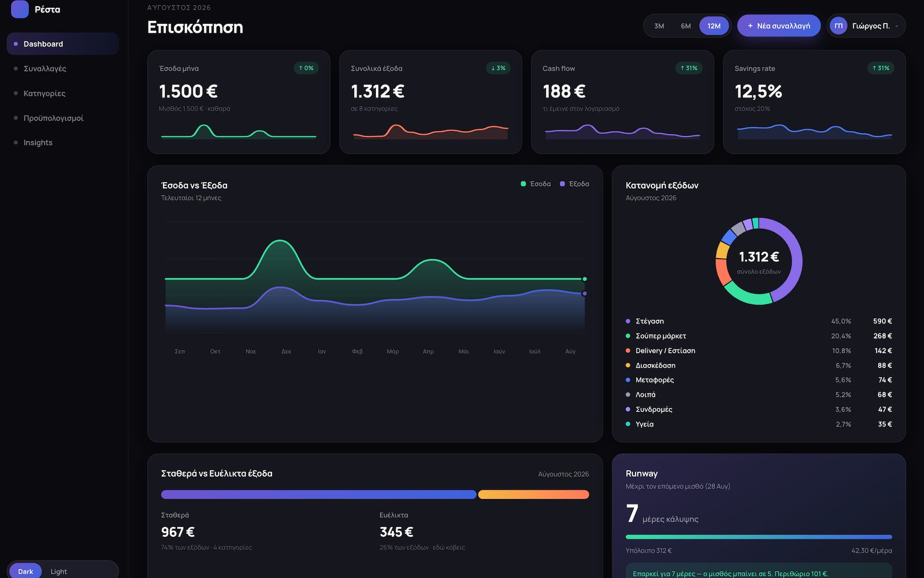Screen dimensions: 924x578
Task: Open Προϋπολογισμοί in the sidebar
Action: 63,118
